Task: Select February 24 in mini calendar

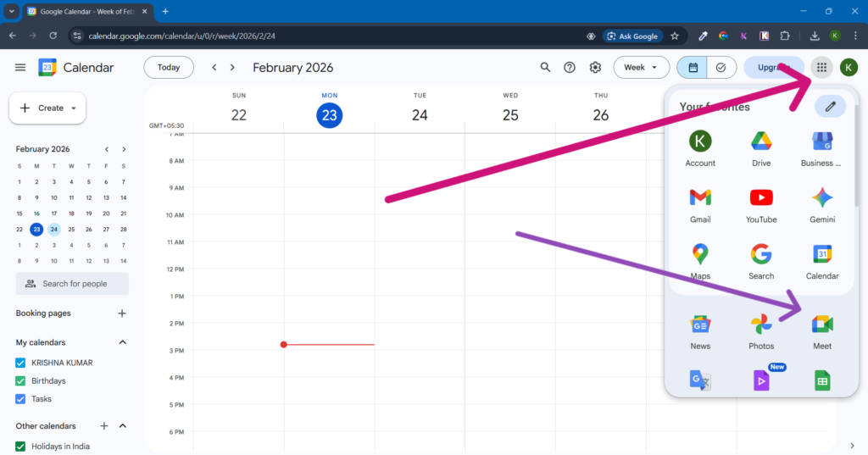Action: 54,229
